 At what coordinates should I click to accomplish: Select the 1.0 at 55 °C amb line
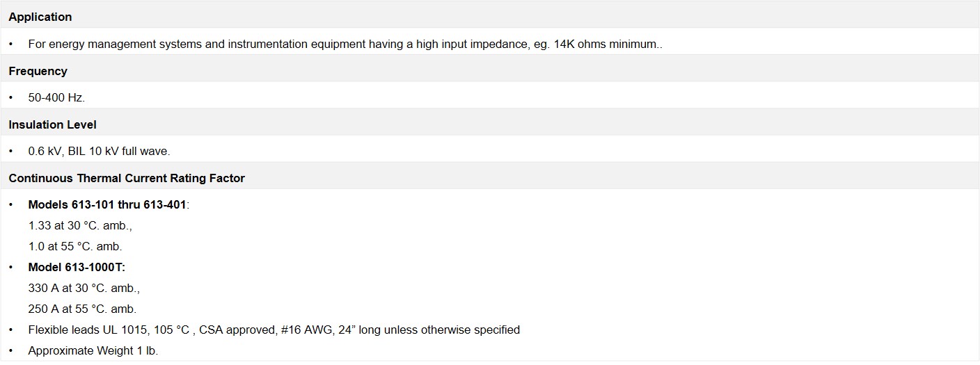75,246
